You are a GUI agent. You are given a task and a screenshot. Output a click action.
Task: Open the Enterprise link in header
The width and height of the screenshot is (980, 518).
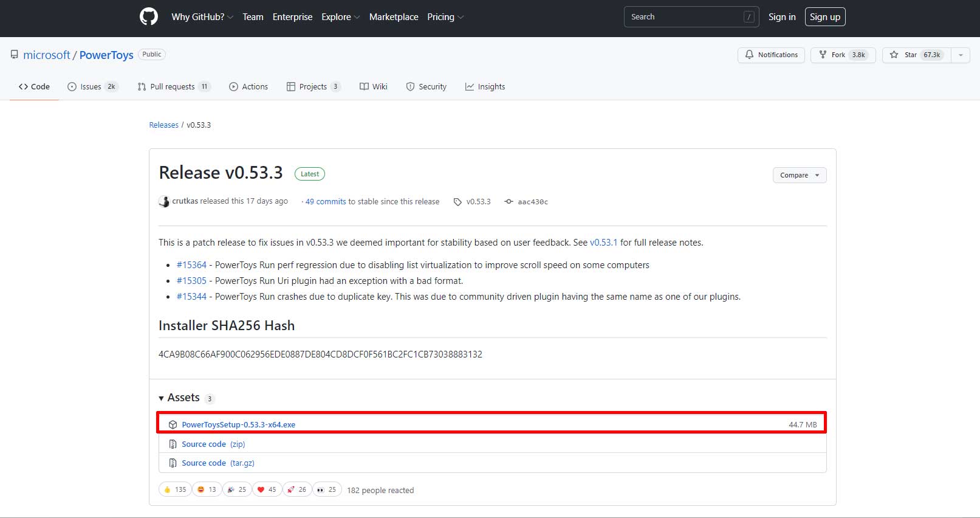click(292, 17)
